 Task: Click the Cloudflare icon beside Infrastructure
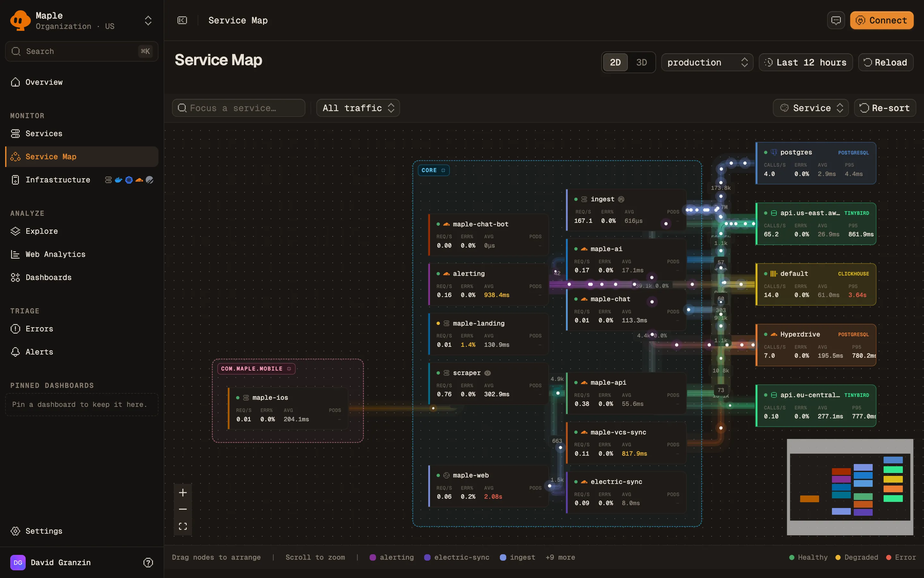139,180
